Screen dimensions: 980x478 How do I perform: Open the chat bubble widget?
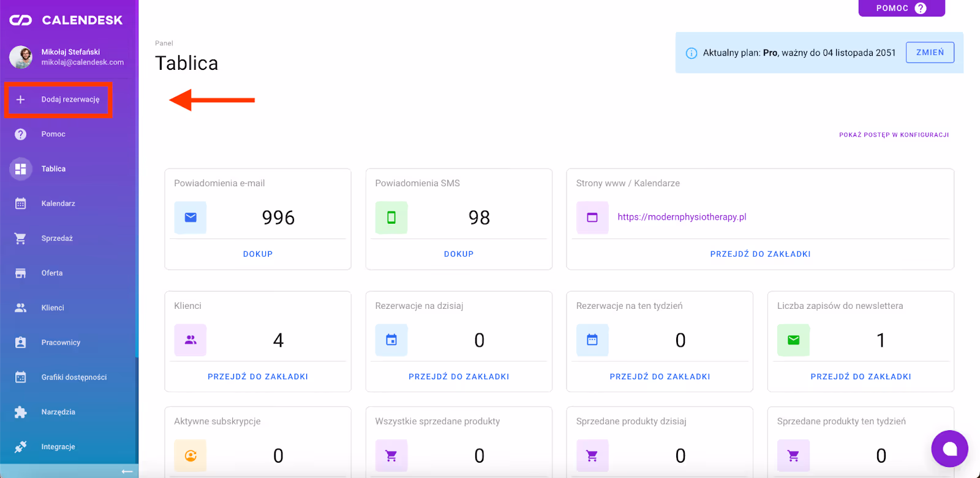949,449
